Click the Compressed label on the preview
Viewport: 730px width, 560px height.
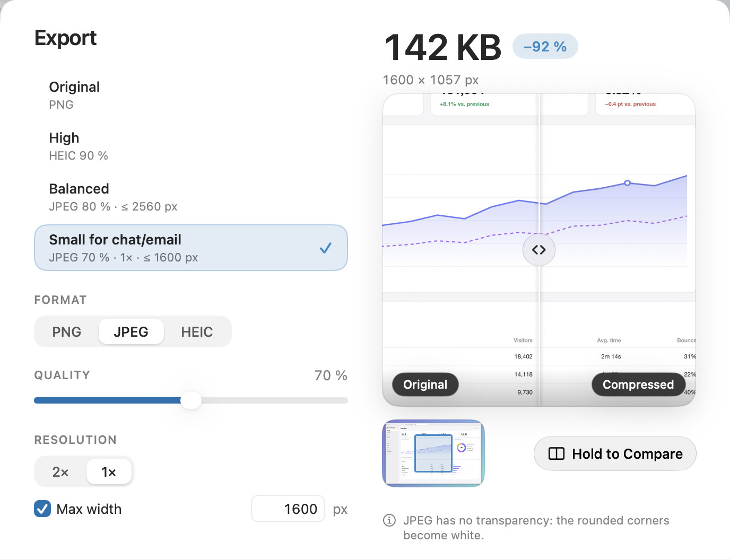point(638,384)
